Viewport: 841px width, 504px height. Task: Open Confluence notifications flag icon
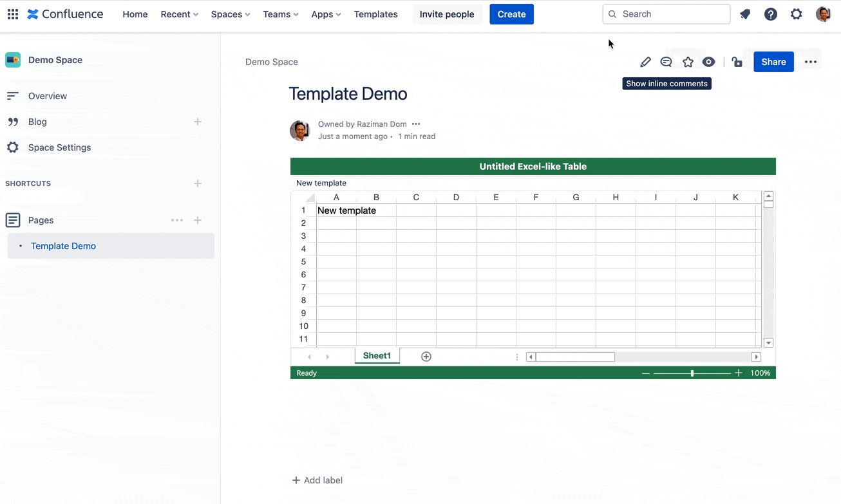click(x=745, y=14)
